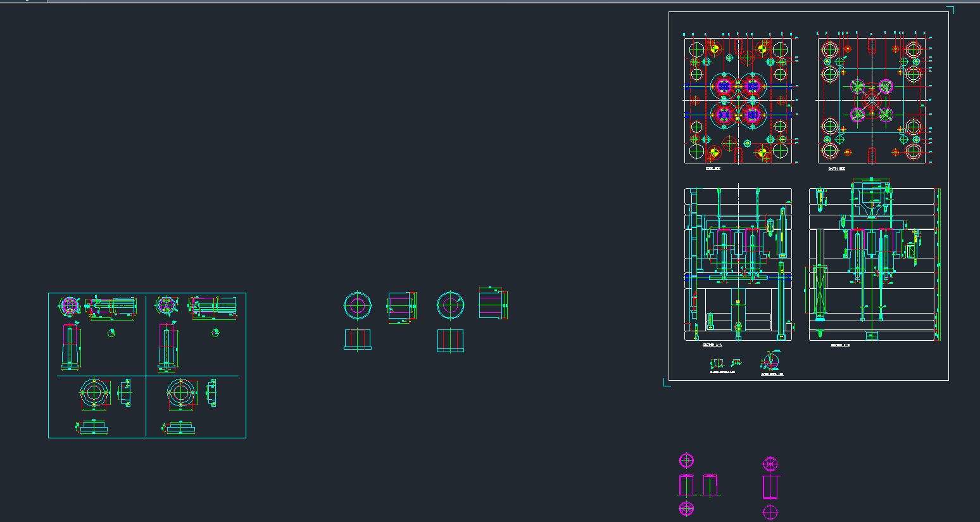Screen dimensions: 980x522
Task: Select the first standalone bushing circle with magenta bore
Action: coord(357,306)
